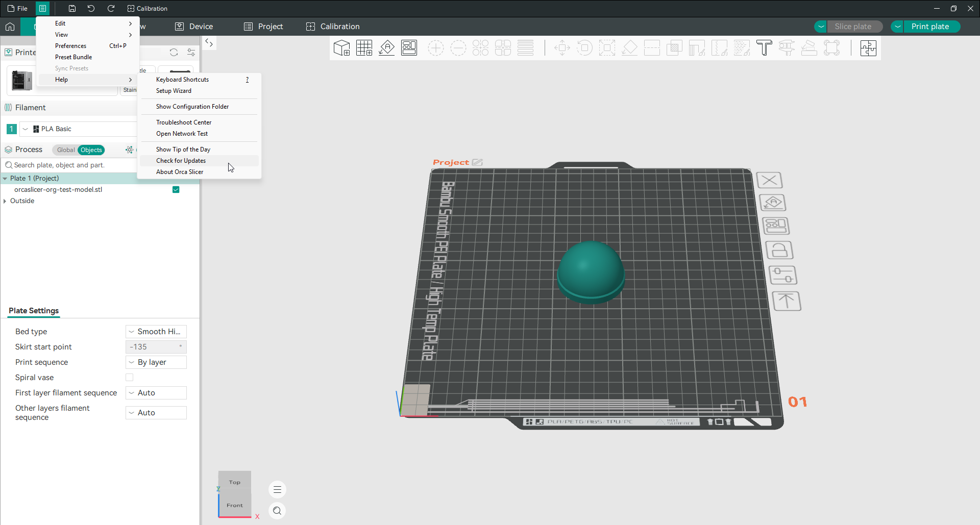Click the circled plus toolbar icon
980x525 pixels.
(435, 48)
